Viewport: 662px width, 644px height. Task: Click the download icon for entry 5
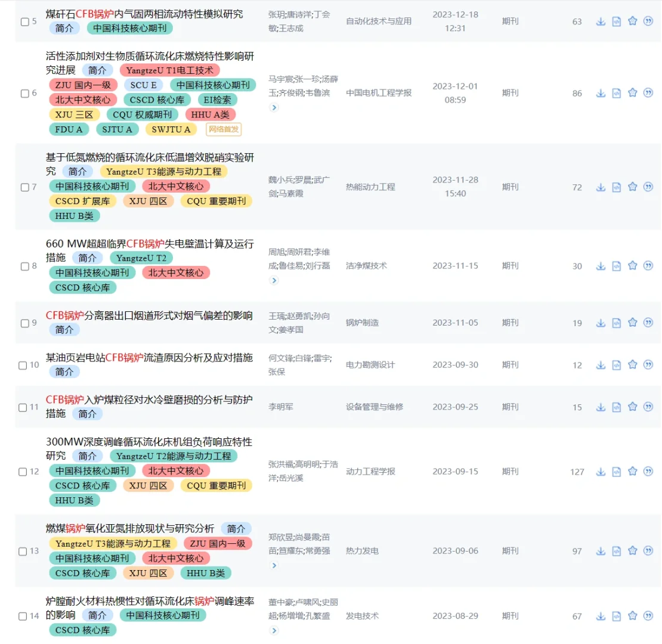(x=601, y=20)
